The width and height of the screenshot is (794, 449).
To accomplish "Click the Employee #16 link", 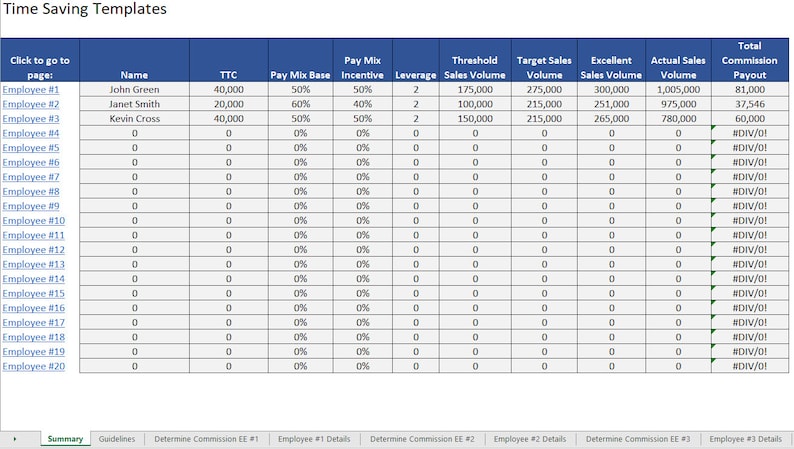I will click(33, 308).
